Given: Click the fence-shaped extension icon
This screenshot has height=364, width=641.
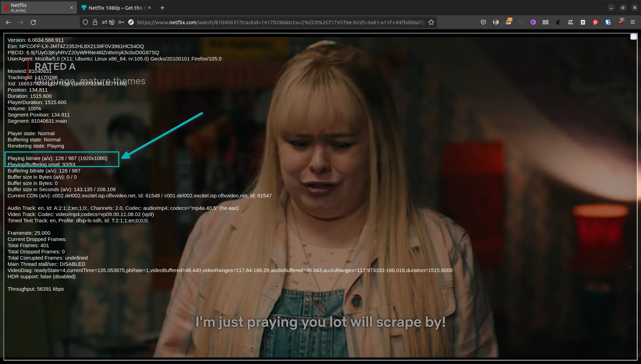Looking at the screenshot, I should [x=546, y=22].
